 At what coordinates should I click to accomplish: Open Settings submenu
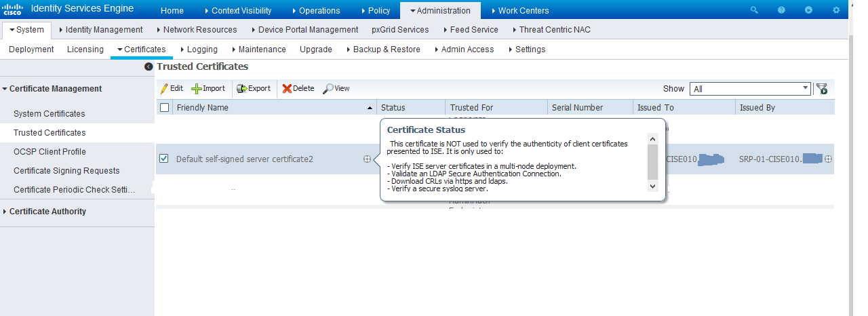point(526,50)
